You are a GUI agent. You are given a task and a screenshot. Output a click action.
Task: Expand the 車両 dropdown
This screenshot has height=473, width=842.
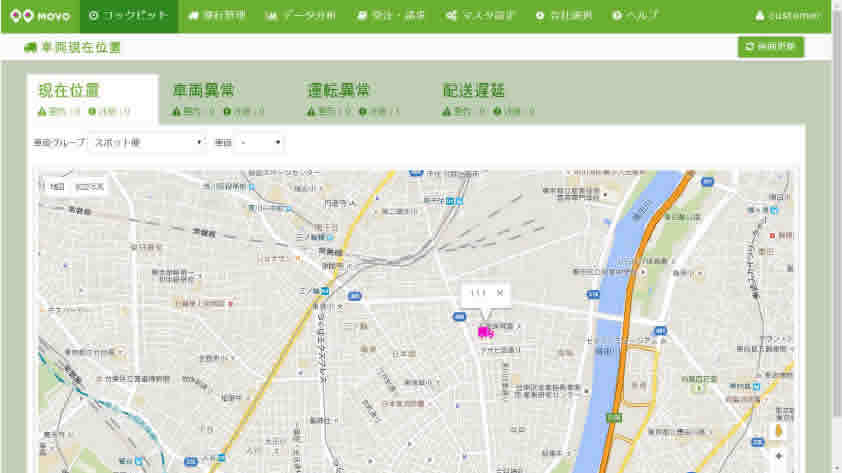260,143
